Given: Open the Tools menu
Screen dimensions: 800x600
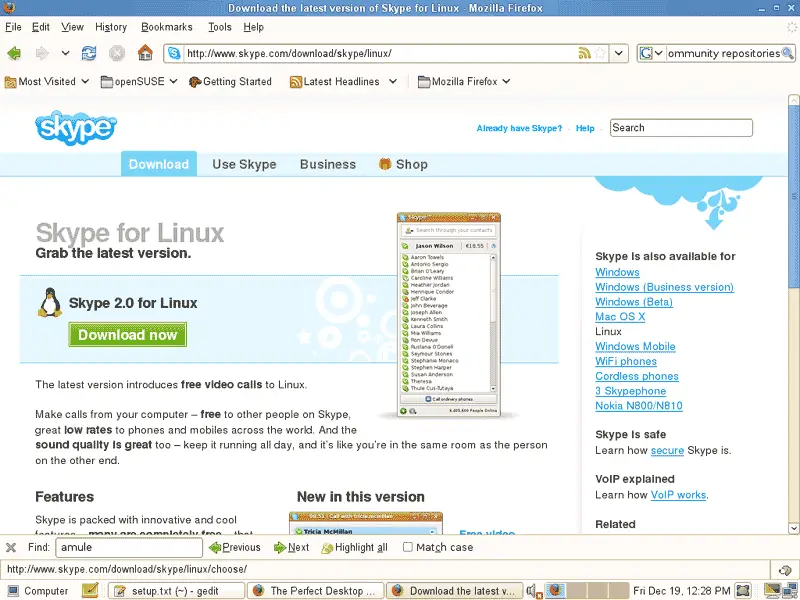Looking at the screenshot, I should [x=220, y=27].
